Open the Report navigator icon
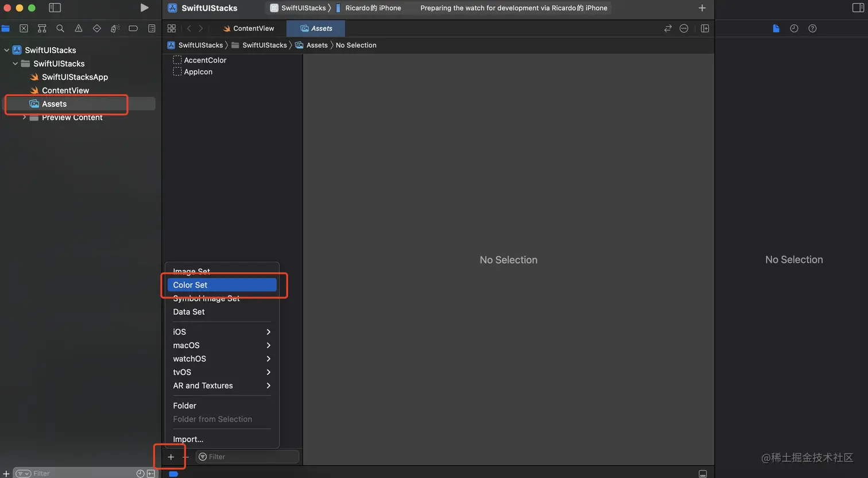868x478 pixels. [152, 28]
